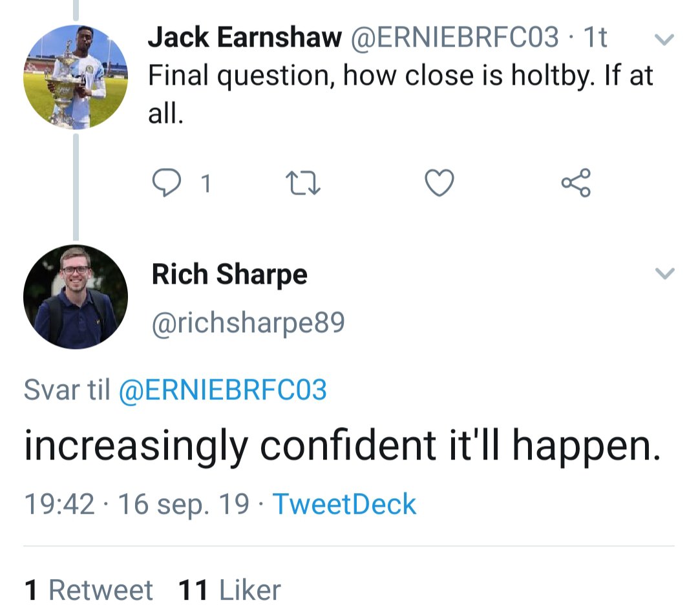Image resolution: width=698 pixels, height=616 pixels.
Task: Click @ERNIEBRFC03 handle beside Jack Earnshaw's name
Action: [x=454, y=38]
